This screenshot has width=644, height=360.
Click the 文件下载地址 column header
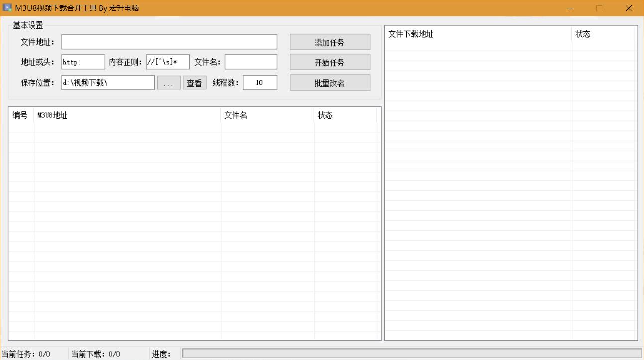tap(478, 34)
